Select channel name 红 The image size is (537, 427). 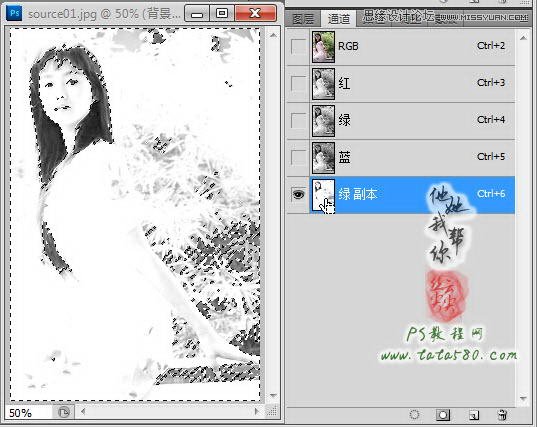pyautogui.click(x=344, y=83)
